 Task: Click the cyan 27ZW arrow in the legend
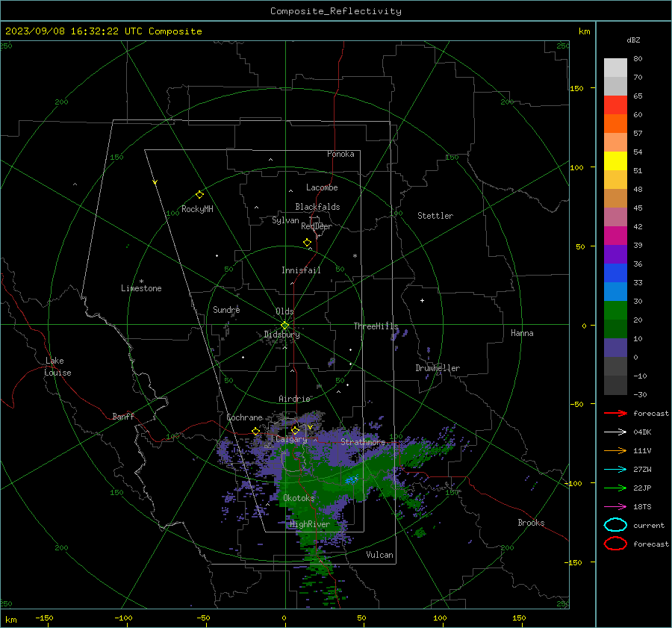point(615,470)
